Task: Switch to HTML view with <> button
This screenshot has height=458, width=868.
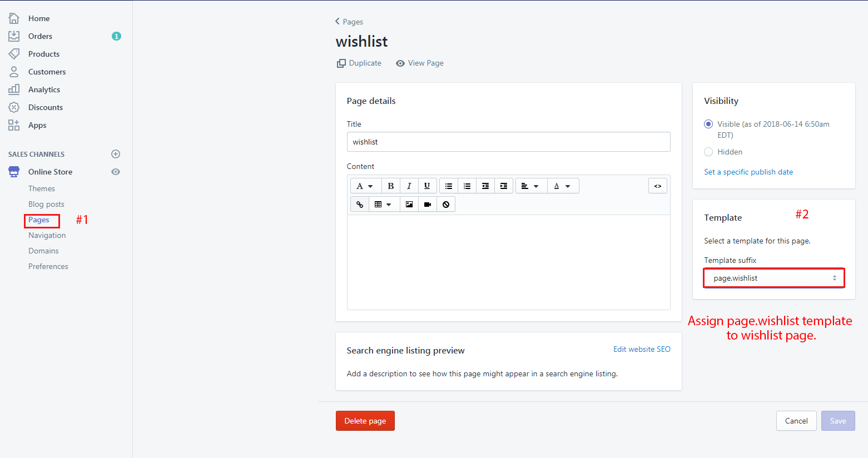Action: click(x=657, y=186)
